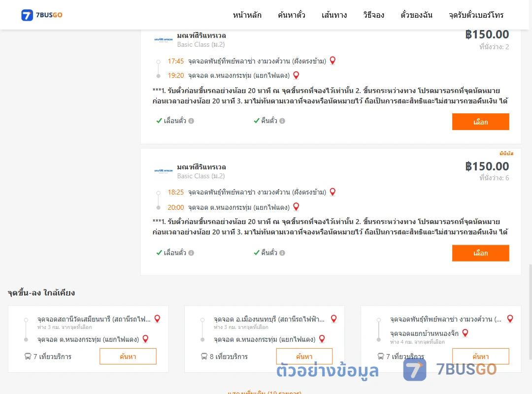This screenshot has width=532, height=394.
Task: Click map pin for จุดจอด อ.เมืองนนทบุรี stop
Action: pos(334,319)
